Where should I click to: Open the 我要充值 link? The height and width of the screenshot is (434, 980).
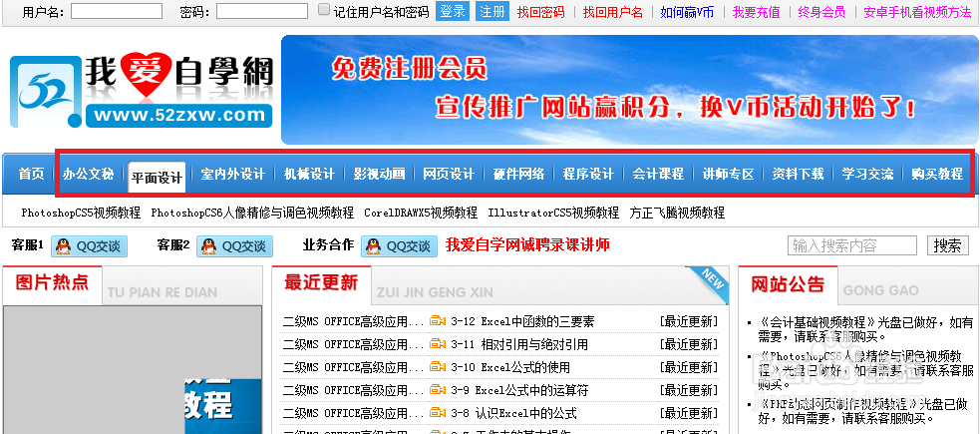757,12
